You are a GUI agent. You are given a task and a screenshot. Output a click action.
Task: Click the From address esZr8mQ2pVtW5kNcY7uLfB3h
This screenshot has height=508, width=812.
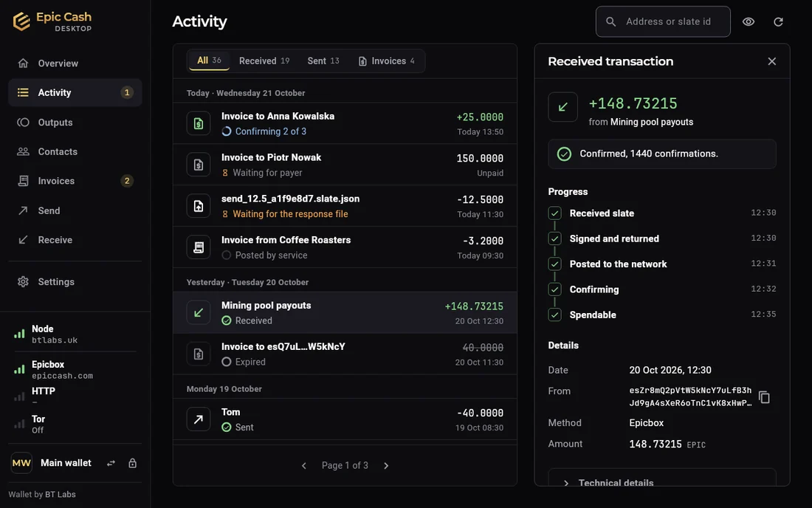point(690,397)
